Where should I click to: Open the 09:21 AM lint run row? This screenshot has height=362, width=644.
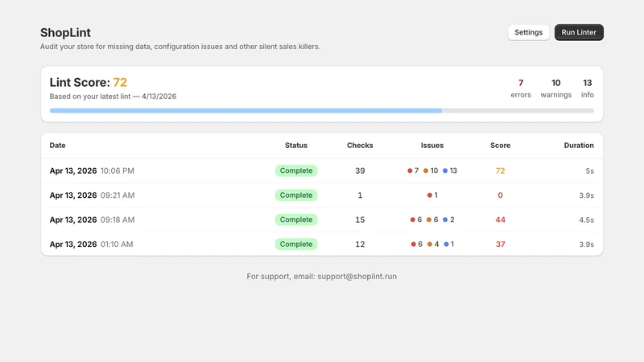(x=321, y=195)
